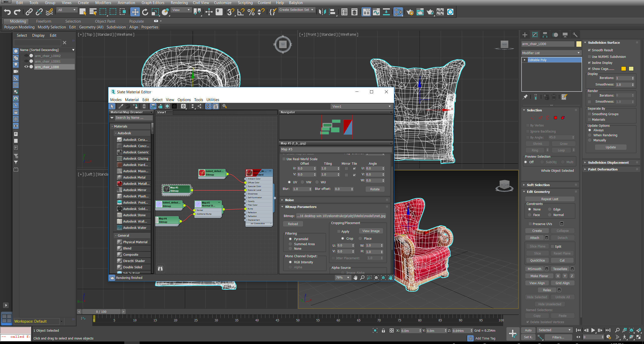Open the Graph Editors menu
Viewport: 644px width, 344px height.
[153, 3]
